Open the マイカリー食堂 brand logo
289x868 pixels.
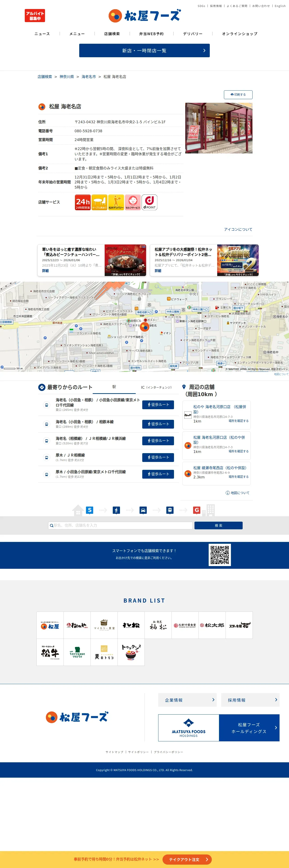104,625
